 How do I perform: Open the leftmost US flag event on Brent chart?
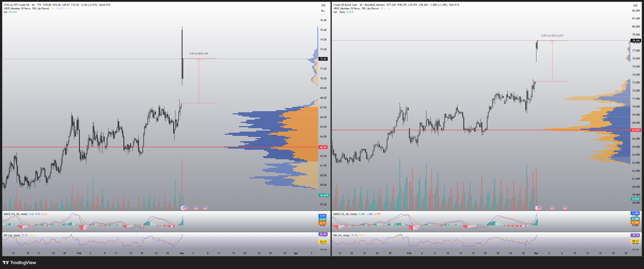click(539, 208)
